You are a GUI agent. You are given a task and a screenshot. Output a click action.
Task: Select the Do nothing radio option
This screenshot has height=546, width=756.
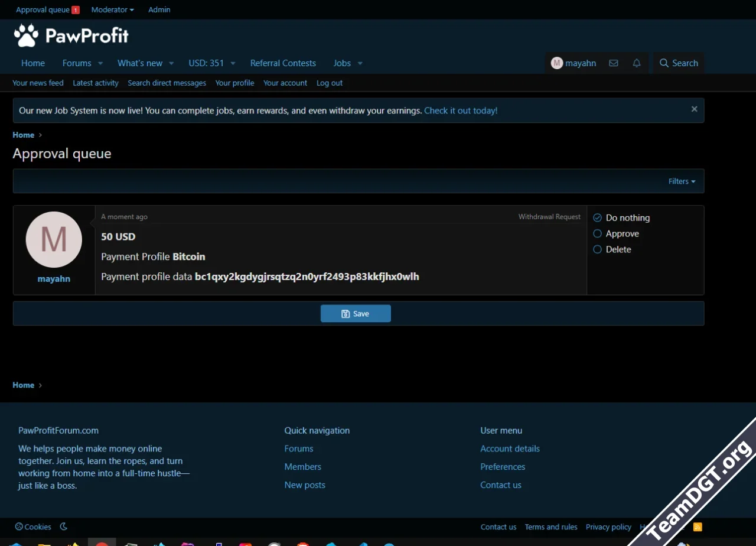click(597, 218)
